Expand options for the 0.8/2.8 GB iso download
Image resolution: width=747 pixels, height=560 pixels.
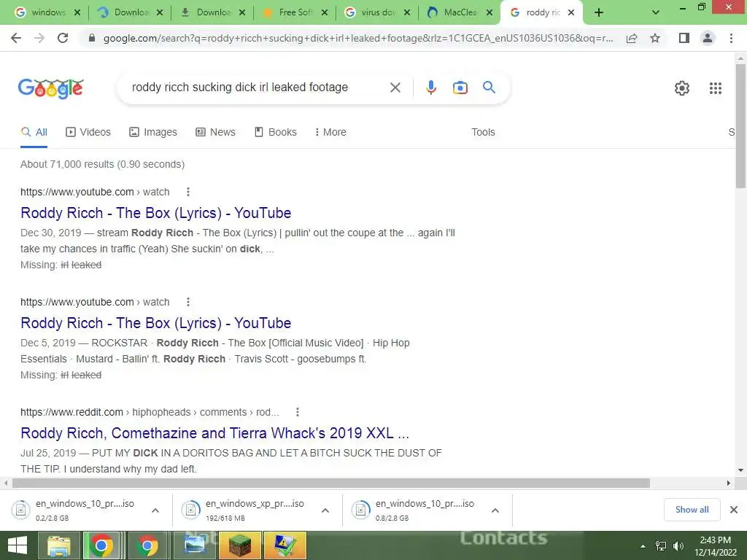(495, 510)
